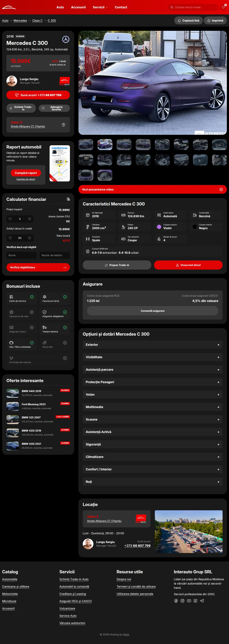Image resolution: width=229 pixels, height=644 pixels.
Task: Click the body type icon beside Tip caroserie
Action: point(123,239)
